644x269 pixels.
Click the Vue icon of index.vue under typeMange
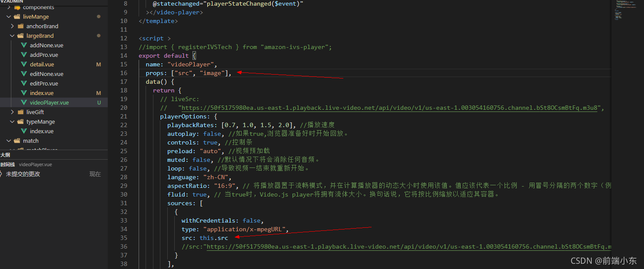24,131
